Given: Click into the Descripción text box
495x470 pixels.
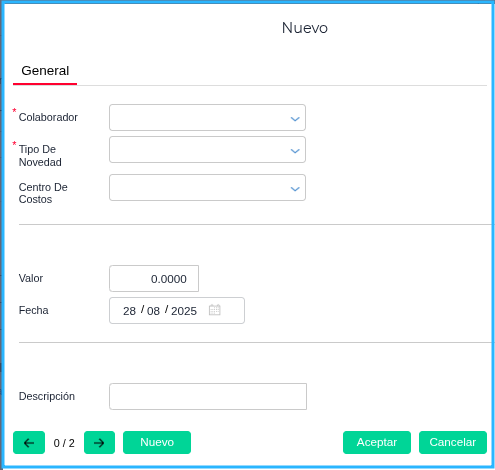Looking at the screenshot, I should (208, 396).
